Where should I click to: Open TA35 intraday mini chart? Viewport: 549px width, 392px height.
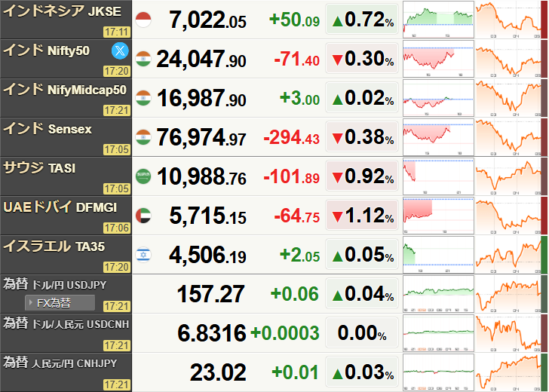point(438,255)
